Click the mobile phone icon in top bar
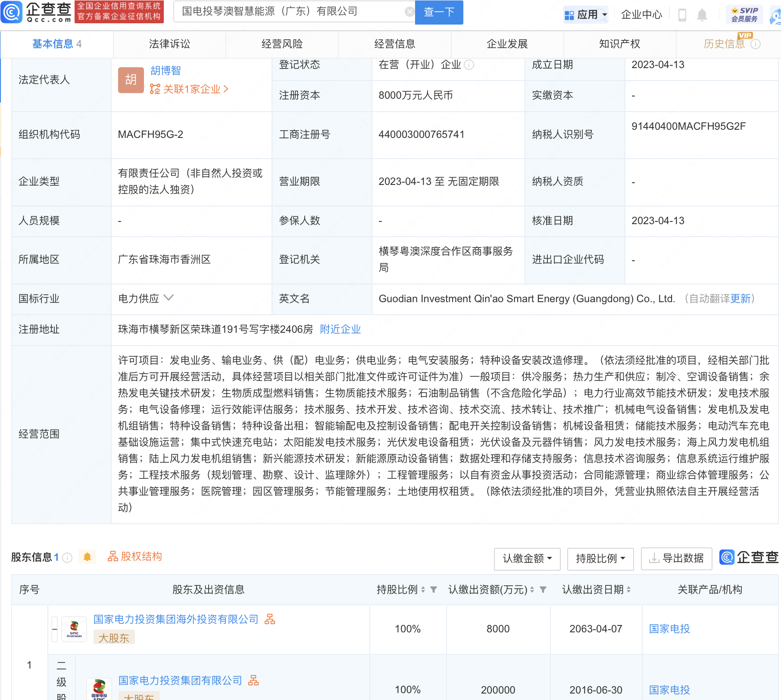Viewport: 781px width, 700px height. (682, 14)
